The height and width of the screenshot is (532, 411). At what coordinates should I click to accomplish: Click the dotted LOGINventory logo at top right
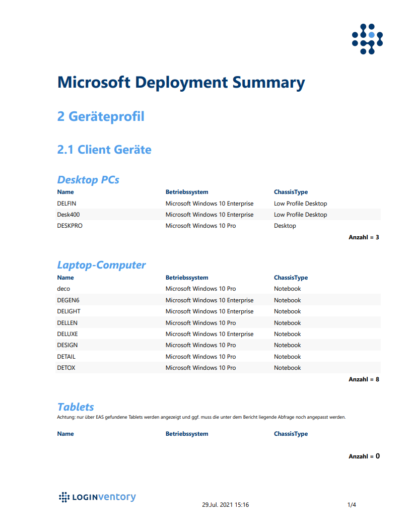tap(367, 39)
